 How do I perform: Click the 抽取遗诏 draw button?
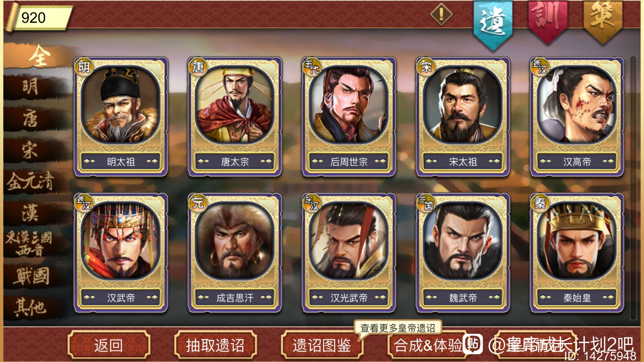click(x=215, y=345)
